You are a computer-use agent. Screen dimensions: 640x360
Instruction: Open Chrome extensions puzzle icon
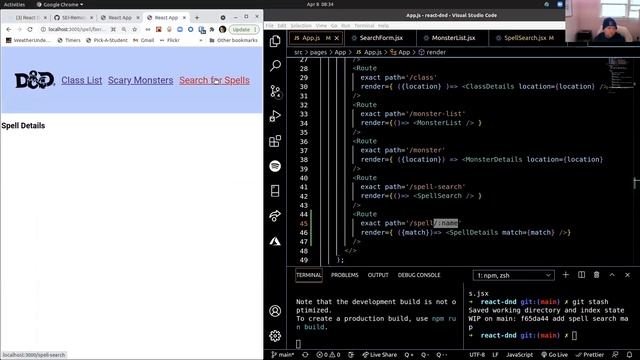click(212, 29)
